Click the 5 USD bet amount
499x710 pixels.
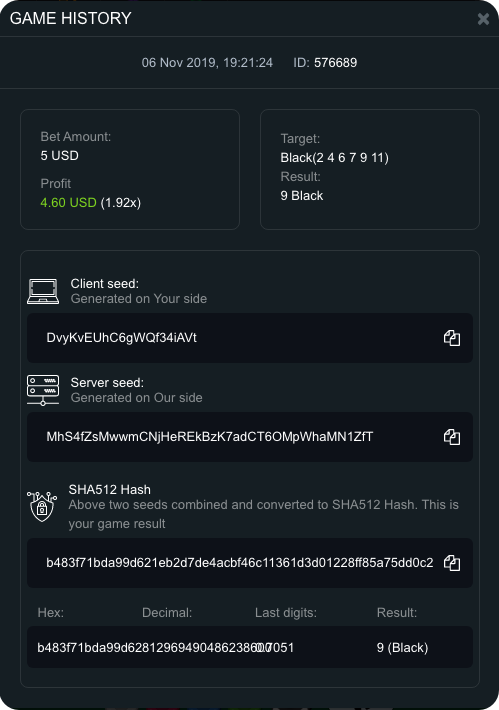59,156
